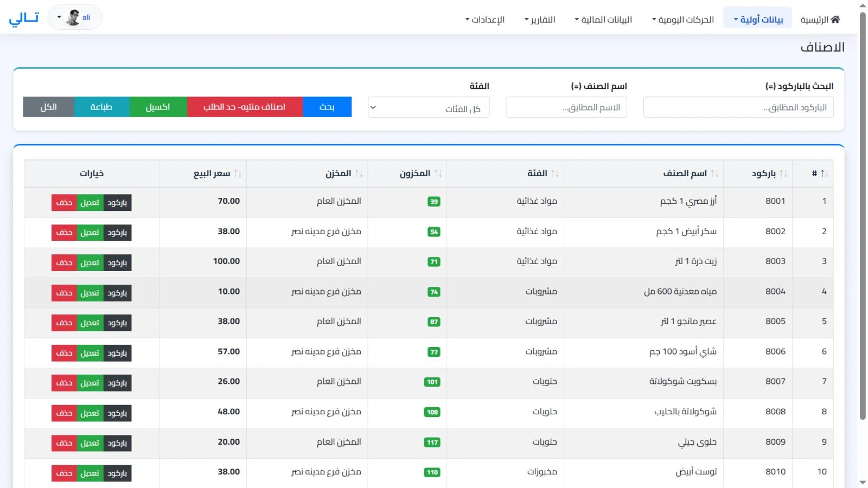Focus the الباركود المطابق search field
This screenshot has height=488, width=868.
click(x=738, y=107)
